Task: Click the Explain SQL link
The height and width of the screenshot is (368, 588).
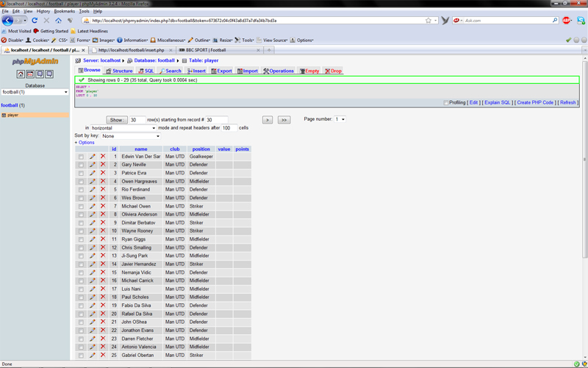Action: (x=498, y=102)
